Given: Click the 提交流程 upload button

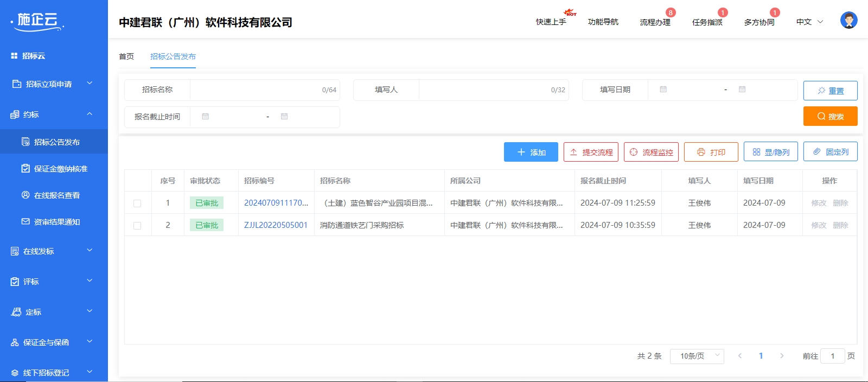Looking at the screenshot, I should pyautogui.click(x=591, y=152).
